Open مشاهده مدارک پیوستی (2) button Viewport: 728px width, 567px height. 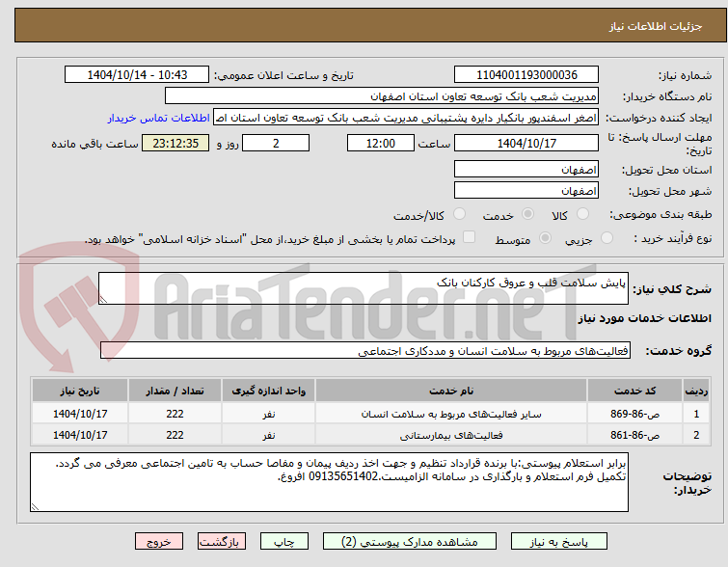[410, 542]
